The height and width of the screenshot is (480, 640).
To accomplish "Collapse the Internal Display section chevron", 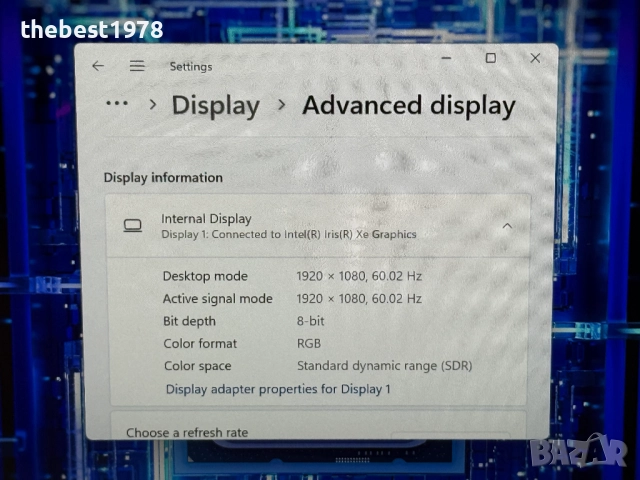I will coord(507,226).
